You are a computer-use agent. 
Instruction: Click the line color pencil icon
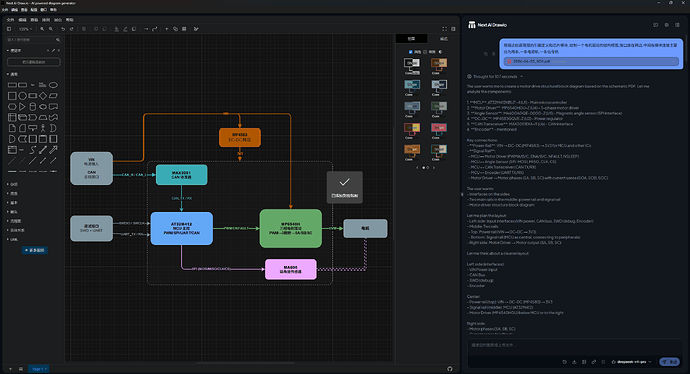coord(125,29)
